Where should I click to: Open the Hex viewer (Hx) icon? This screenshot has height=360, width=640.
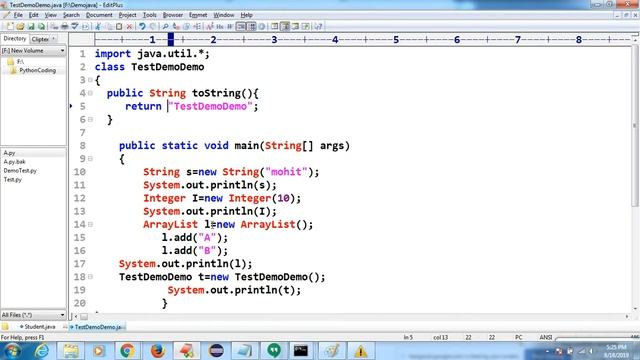pyautogui.click(x=220, y=27)
